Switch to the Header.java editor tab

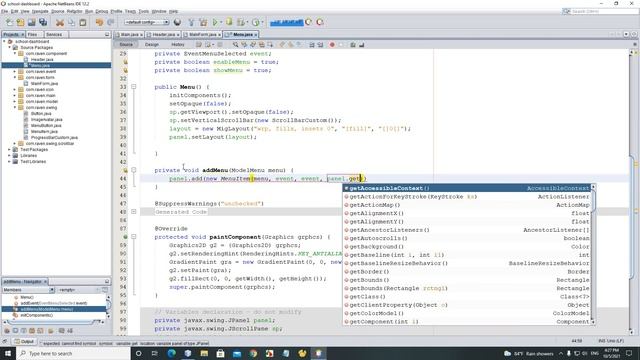click(x=163, y=35)
